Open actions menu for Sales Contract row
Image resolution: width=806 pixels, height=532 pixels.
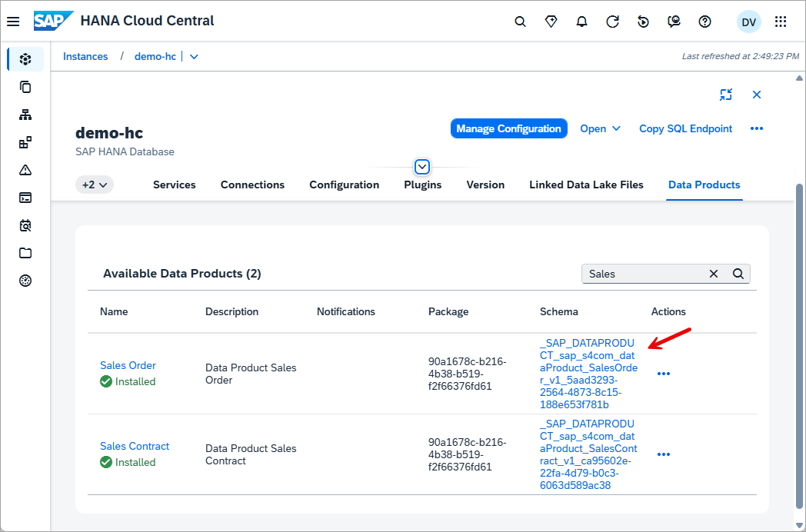[664, 454]
